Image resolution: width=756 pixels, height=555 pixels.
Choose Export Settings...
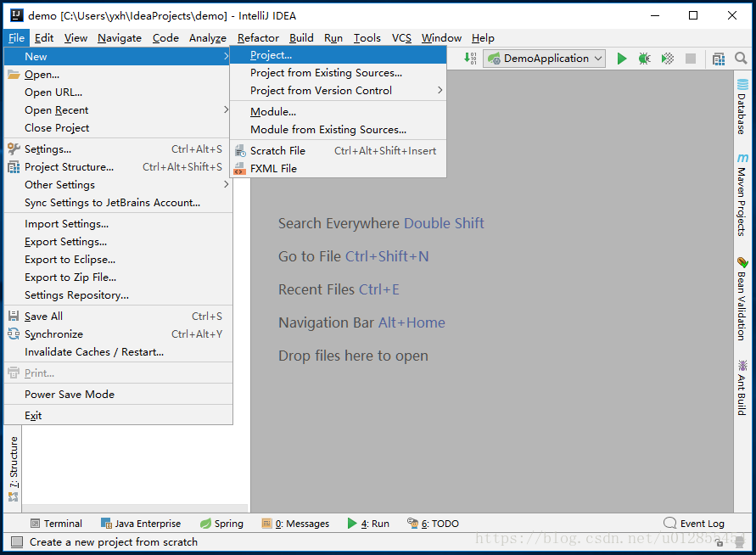coord(118,242)
